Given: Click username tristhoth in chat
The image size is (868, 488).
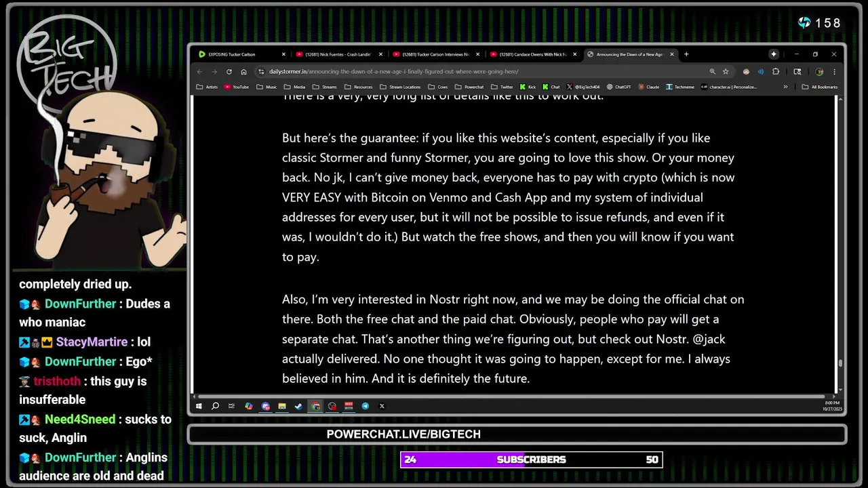Looking at the screenshot, I should (57, 381).
